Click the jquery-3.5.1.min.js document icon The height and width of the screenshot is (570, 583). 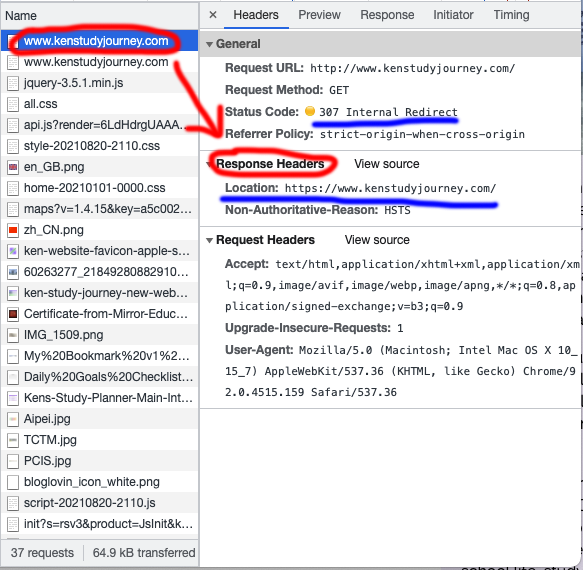pyautogui.click(x=13, y=83)
